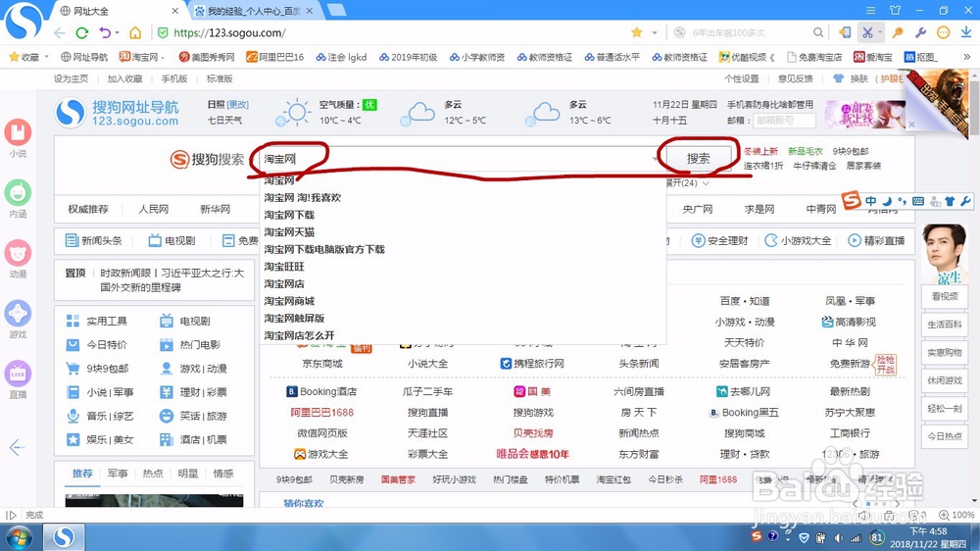Image resolution: width=980 pixels, height=551 pixels.
Task: Open the scissors screenshot tool
Action: (x=867, y=32)
